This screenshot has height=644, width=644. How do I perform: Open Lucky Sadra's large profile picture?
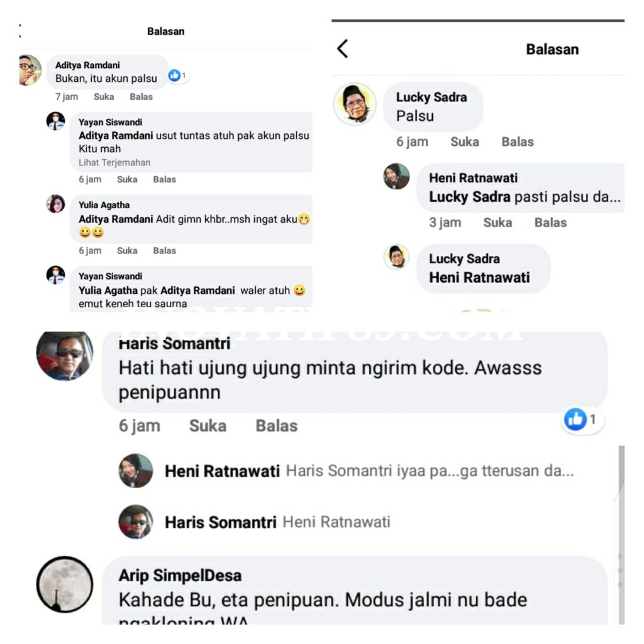click(x=355, y=104)
